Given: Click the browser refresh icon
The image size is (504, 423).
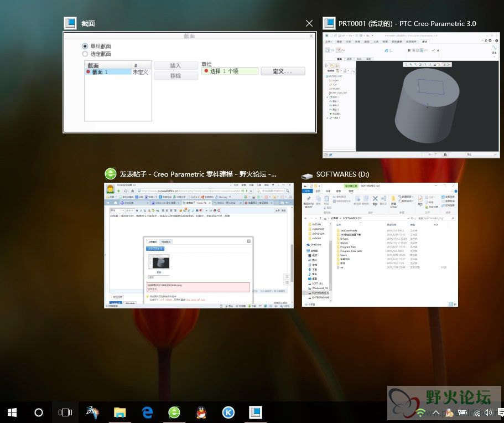Looking at the screenshot, I should point(126,191).
